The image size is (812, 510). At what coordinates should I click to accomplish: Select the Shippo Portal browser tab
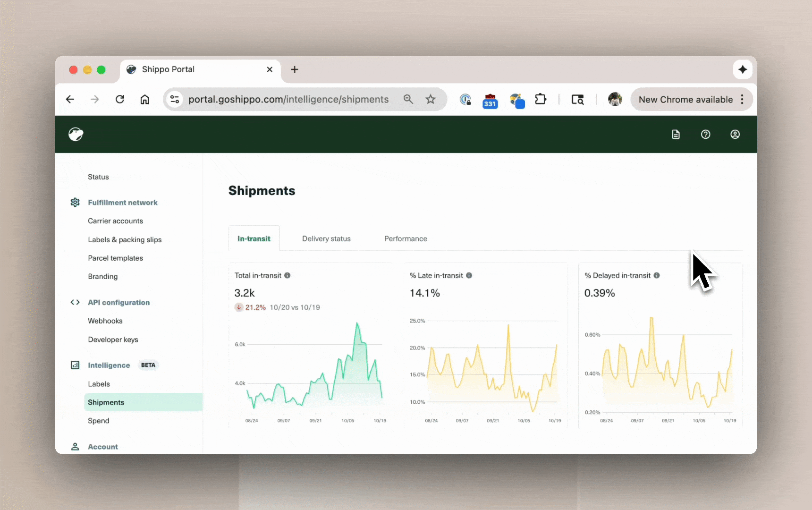(x=200, y=70)
